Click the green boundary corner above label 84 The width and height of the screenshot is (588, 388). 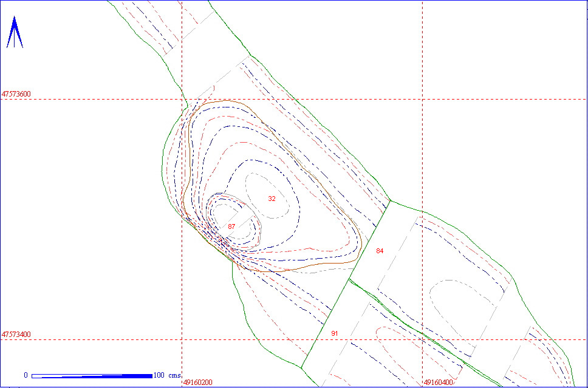click(389, 200)
